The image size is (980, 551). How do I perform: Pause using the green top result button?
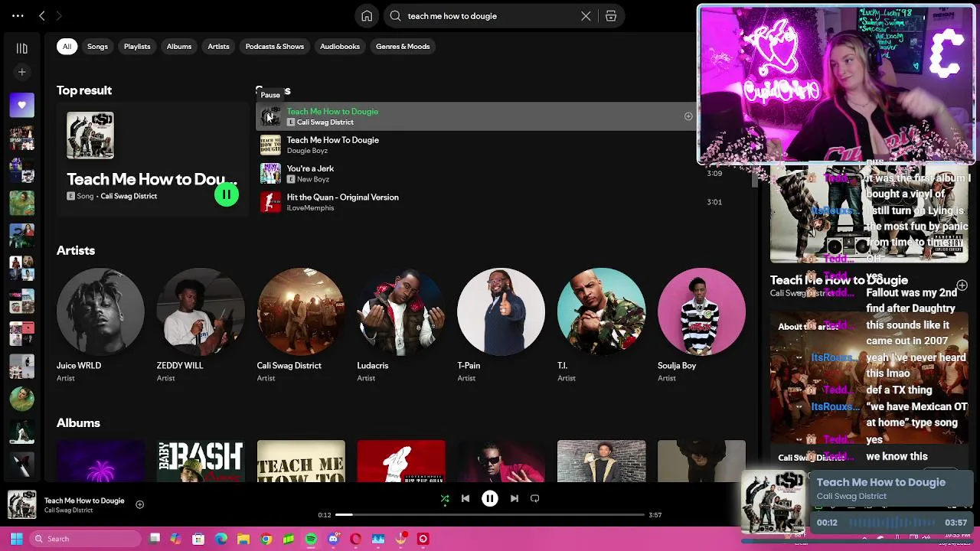click(227, 195)
